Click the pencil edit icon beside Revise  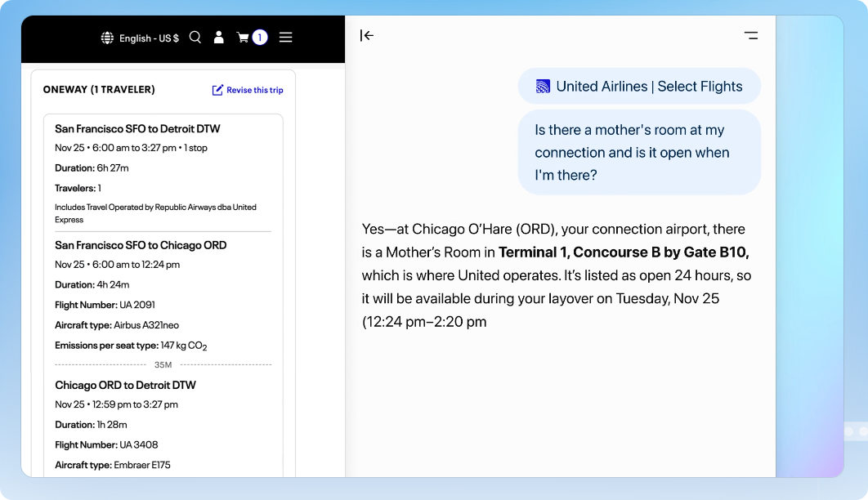coord(217,90)
